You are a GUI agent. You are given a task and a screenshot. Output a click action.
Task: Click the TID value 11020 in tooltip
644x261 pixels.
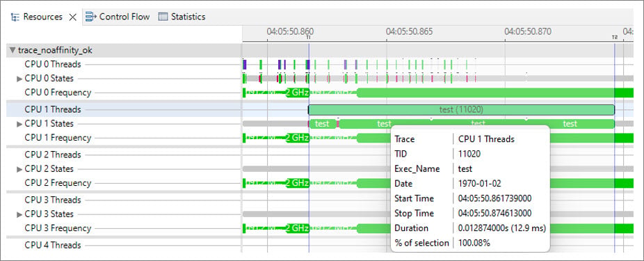click(x=469, y=154)
